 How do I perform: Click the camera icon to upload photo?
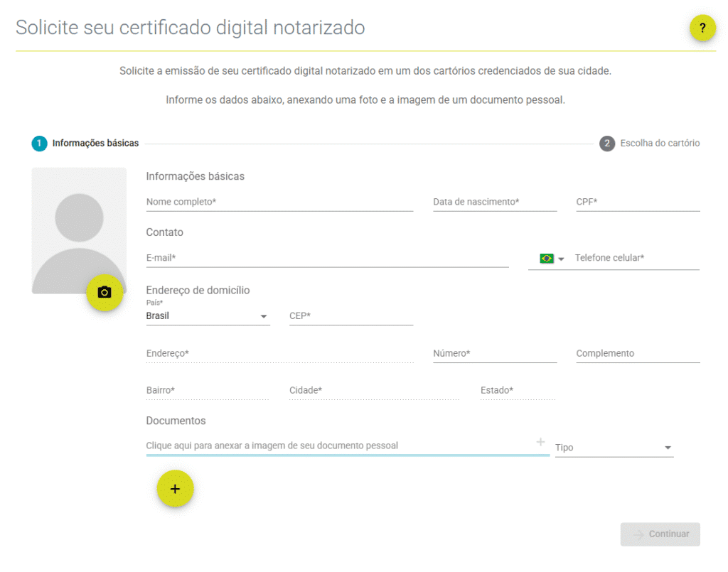(105, 292)
